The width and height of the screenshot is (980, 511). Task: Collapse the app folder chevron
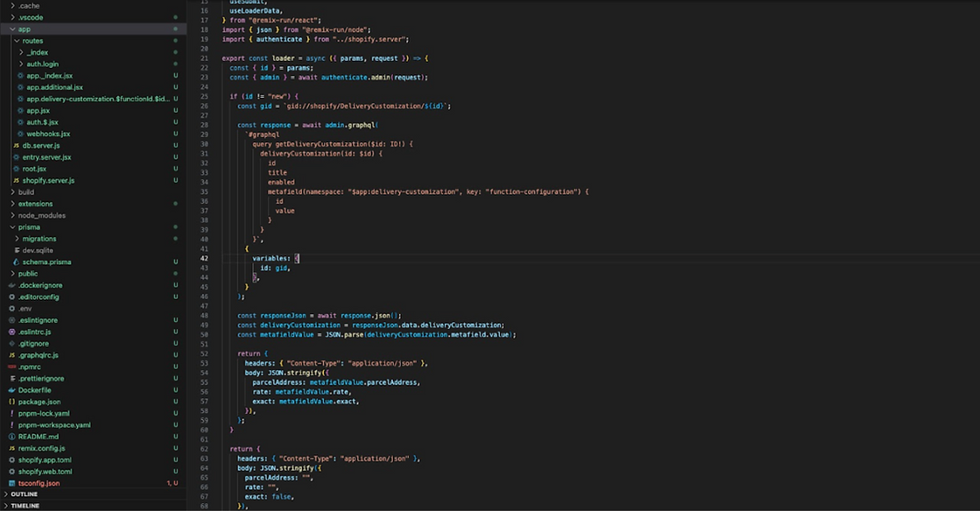coord(12,29)
